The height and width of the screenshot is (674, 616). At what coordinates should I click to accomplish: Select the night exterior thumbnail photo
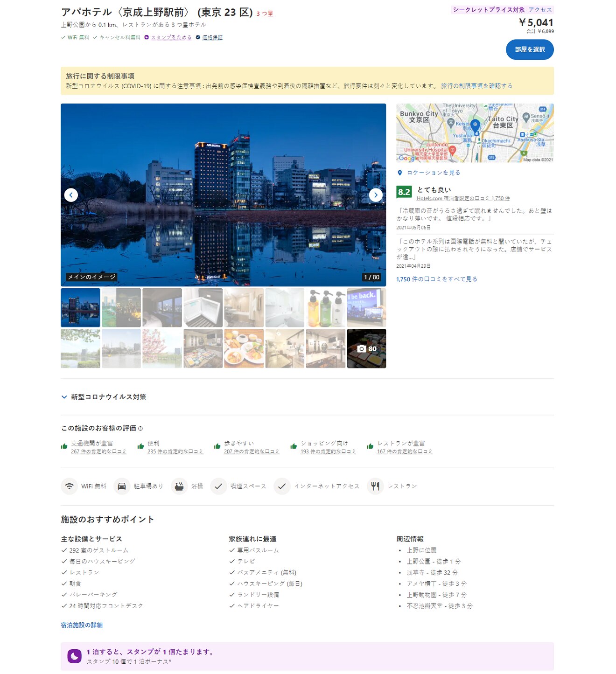(80, 307)
